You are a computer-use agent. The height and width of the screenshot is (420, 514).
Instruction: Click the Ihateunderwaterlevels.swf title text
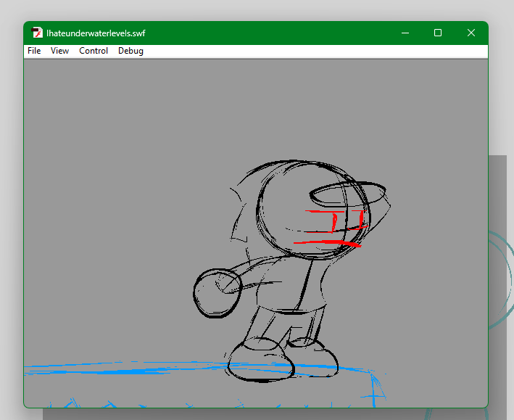pyautogui.click(x=96, y=33)
